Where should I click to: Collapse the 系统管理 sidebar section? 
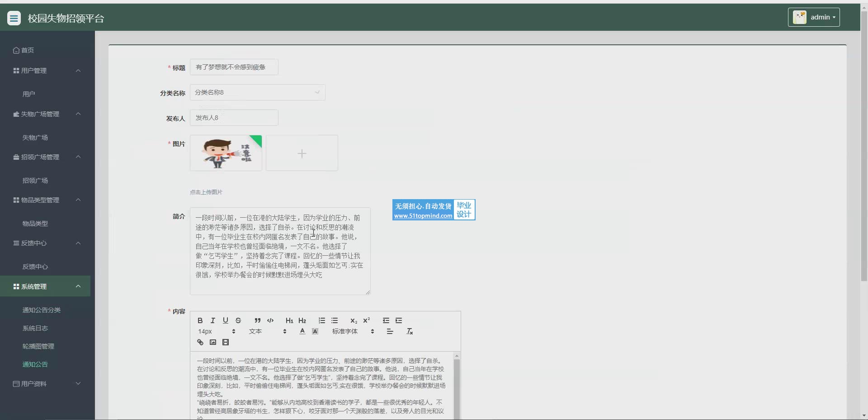[45, 286]
